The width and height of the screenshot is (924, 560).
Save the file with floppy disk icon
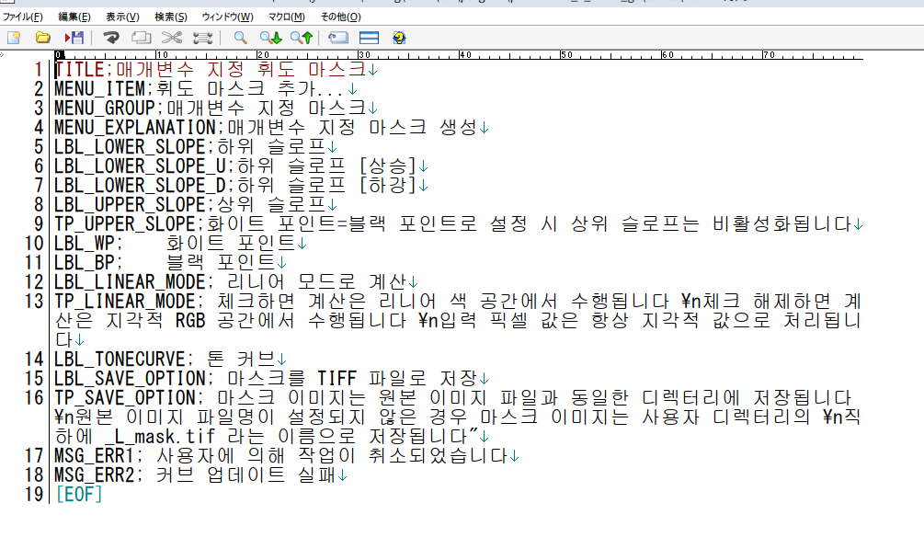(x=74, y=39)
